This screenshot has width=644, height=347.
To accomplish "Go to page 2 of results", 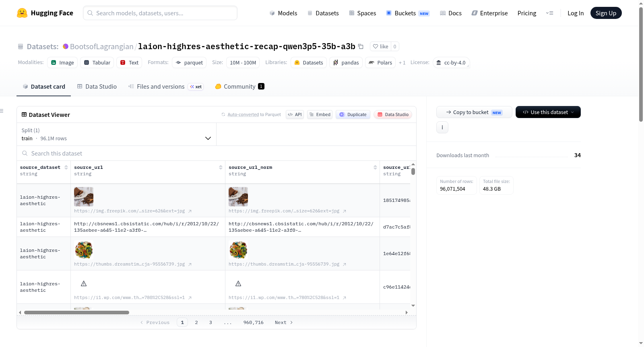I will (196, 322).
